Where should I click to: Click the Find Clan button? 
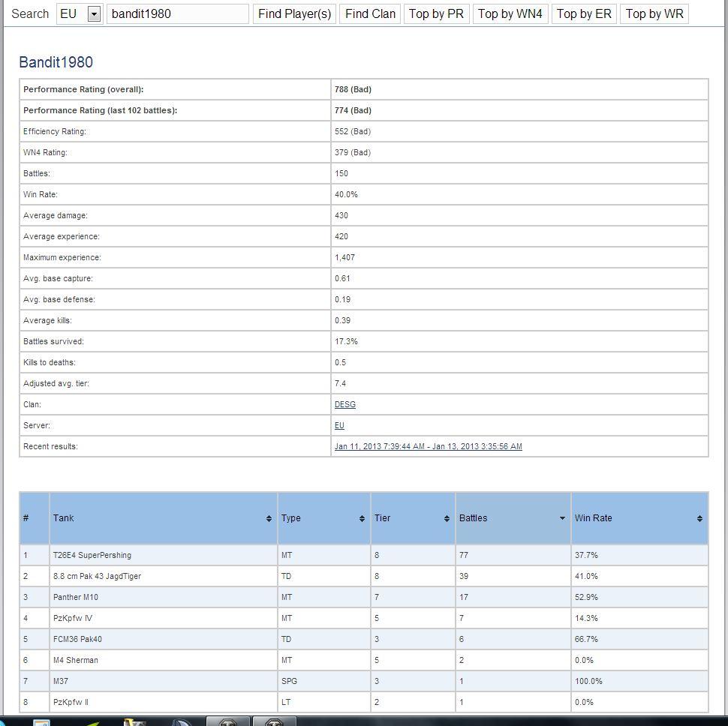tap(370, 14)
